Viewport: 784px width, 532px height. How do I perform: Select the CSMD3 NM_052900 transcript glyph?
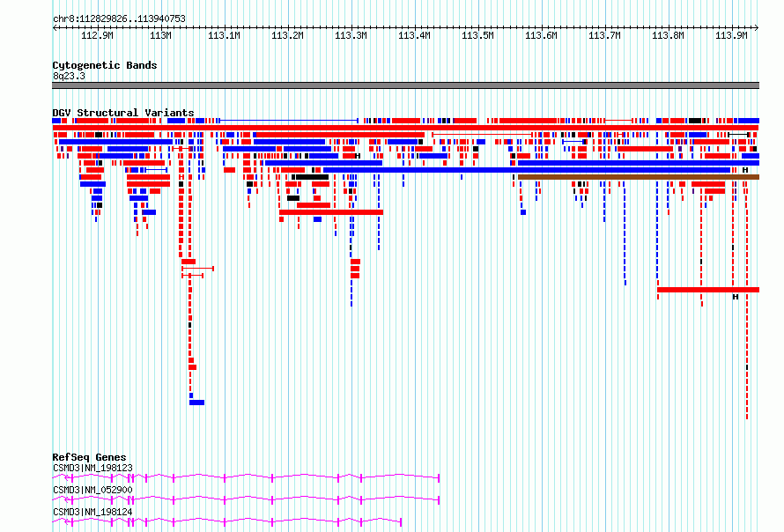click(x=246, y=500)
